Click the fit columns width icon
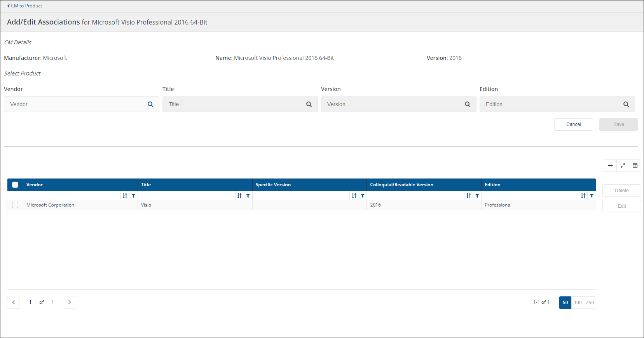The image size is (644, 338). tap(610, 166)
